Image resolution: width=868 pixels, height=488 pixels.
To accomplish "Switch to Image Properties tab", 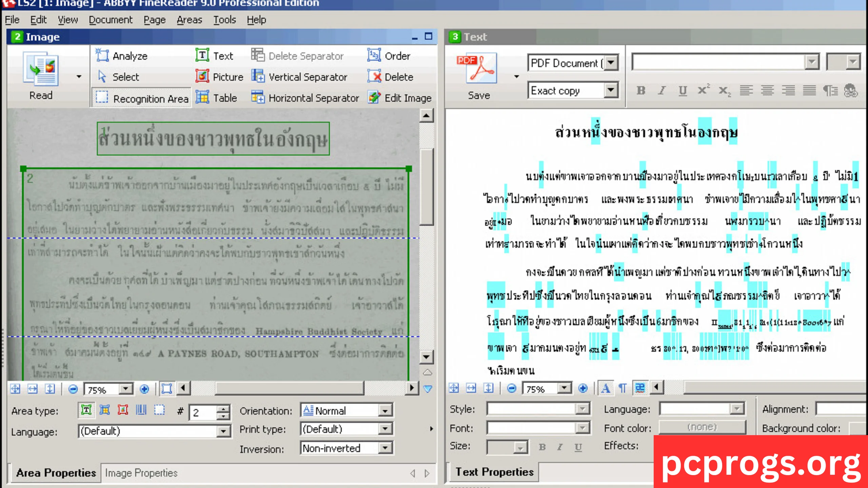I will (x=141, y=473).
